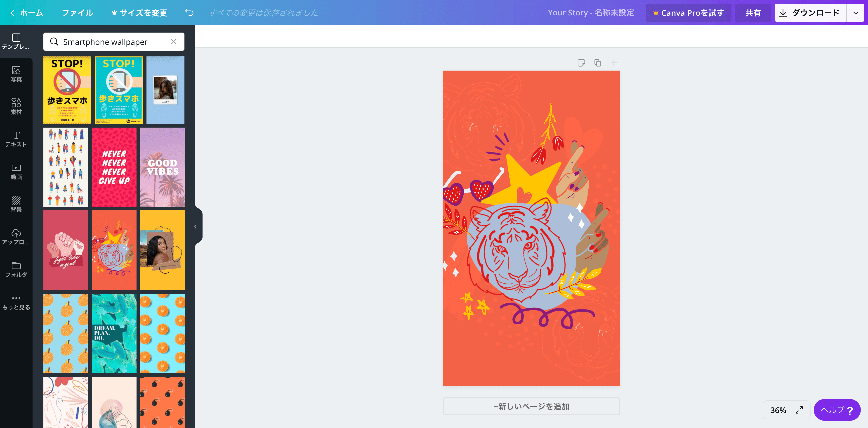This screenshot has height=428, width=868.
Task: Click the clear search (X) icon
Action: point(174,42)
